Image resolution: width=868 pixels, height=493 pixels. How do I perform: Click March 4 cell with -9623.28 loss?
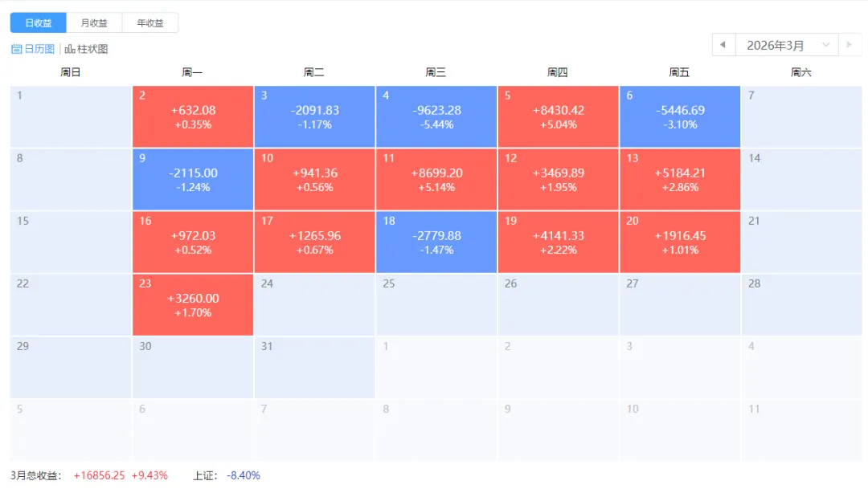(x=436, y=116)
